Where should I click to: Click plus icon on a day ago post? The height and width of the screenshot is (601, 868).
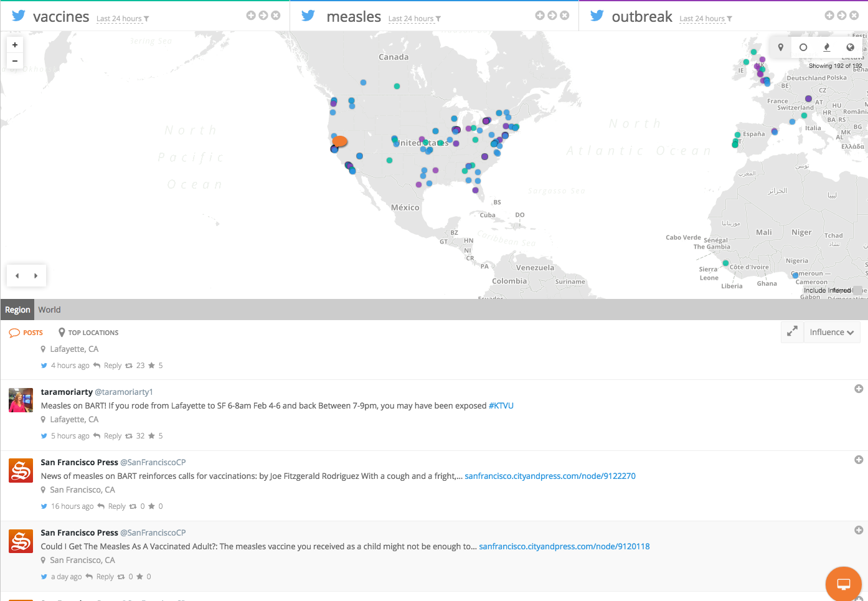point(859,530)
